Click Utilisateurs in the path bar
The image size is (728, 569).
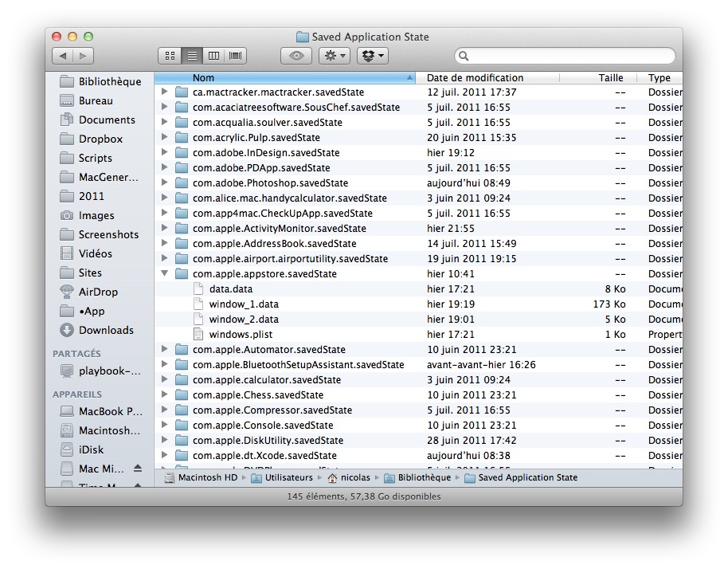coord(282,477)
